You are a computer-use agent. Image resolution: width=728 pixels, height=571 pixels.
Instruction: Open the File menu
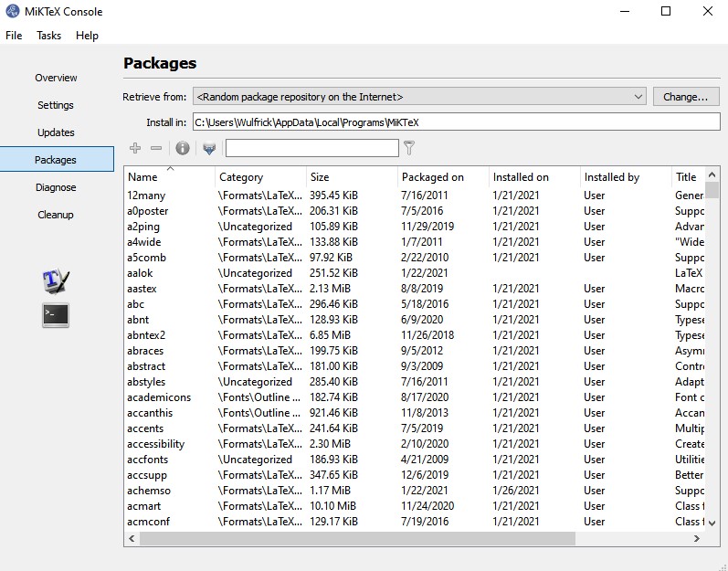14,36
